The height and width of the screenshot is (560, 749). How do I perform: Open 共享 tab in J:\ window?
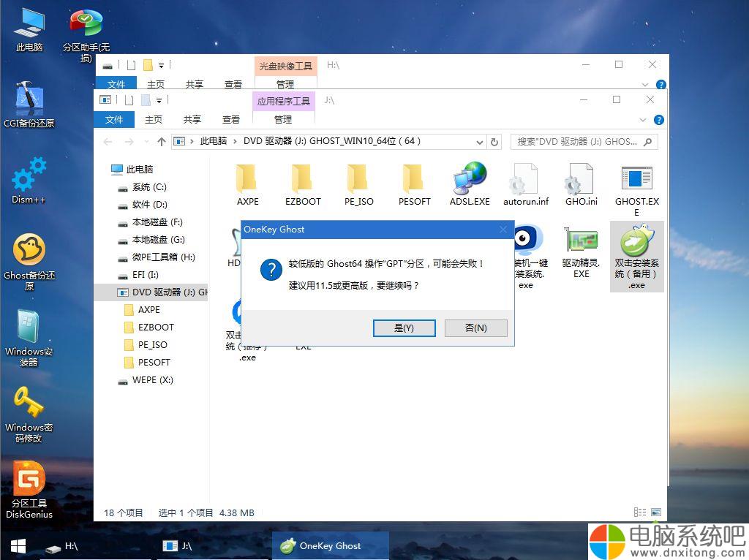coord(192,119)
